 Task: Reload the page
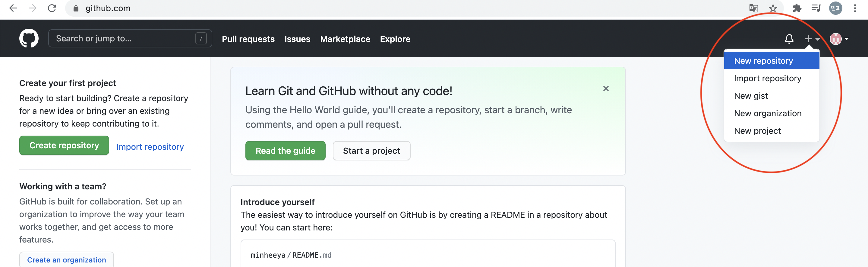tap(52, 8)
